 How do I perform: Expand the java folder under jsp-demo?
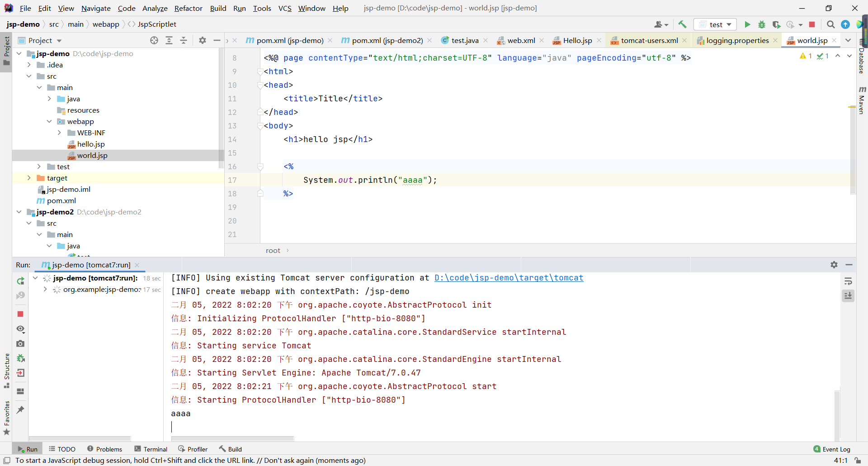pyautogui.click(x=49, y=99)
